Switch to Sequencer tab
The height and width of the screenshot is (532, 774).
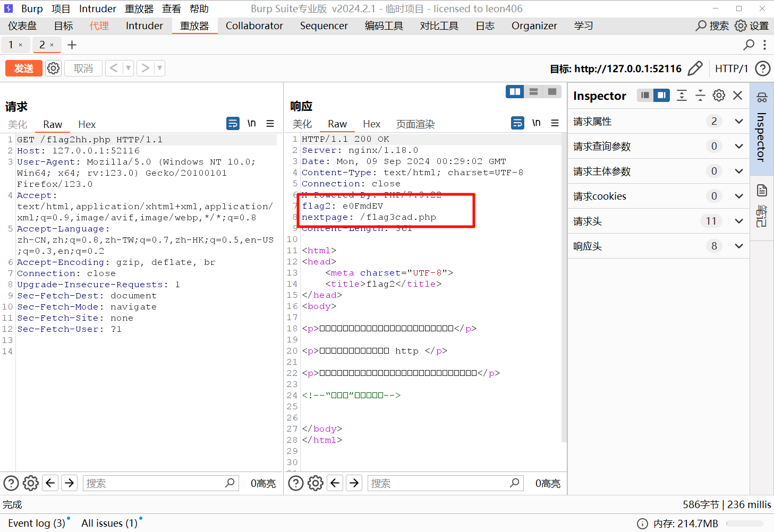(x=324, y=25)
